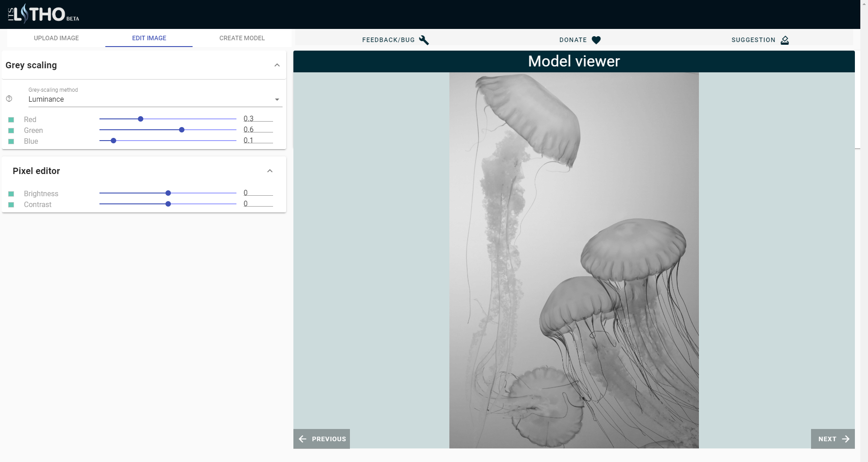Image resolution: width=868 pixels, height=462 pixels.
Task: Click the heart icon next to Donate
Action: pyautogui.click(x=596, y=40)
